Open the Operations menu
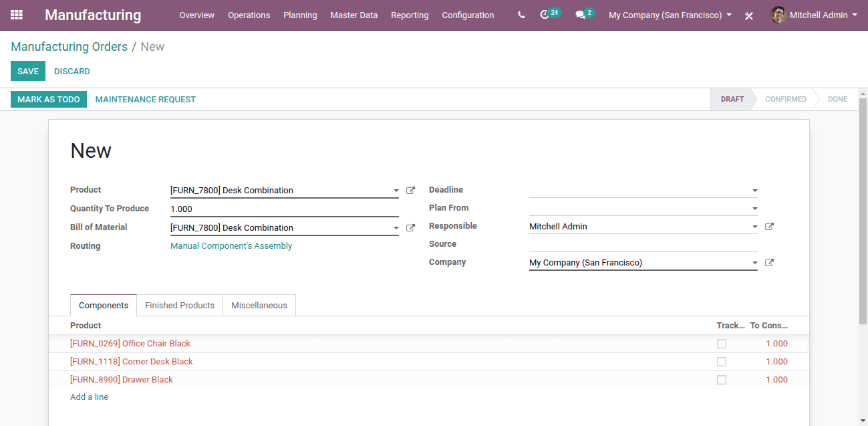 249,15
